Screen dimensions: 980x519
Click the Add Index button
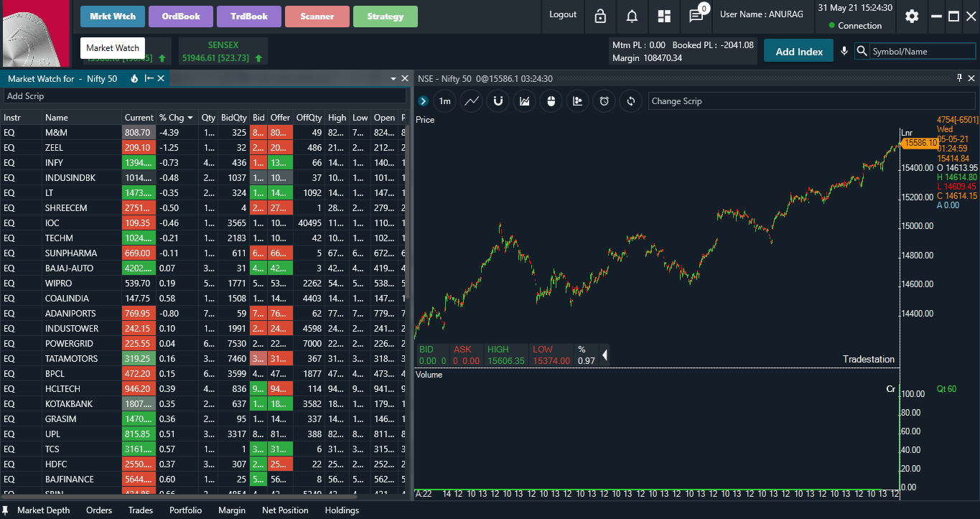(799, 51)
